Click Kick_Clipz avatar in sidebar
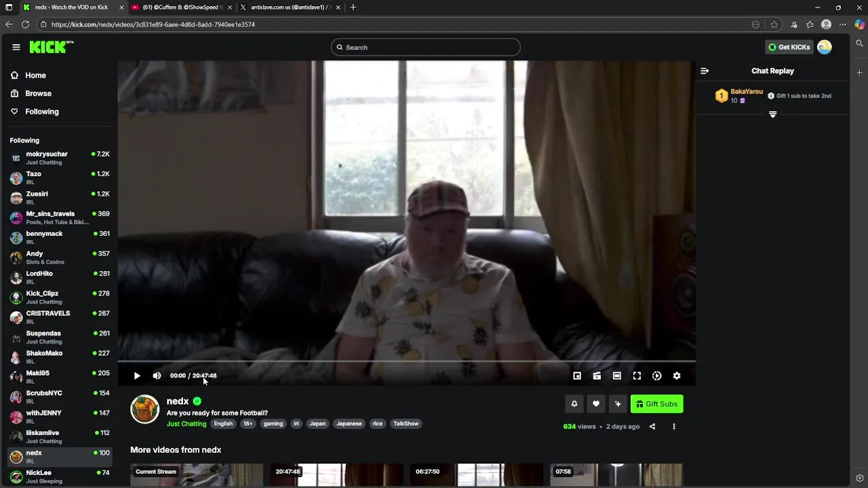This screenshot has width=868, height=488. coord(16,298)
